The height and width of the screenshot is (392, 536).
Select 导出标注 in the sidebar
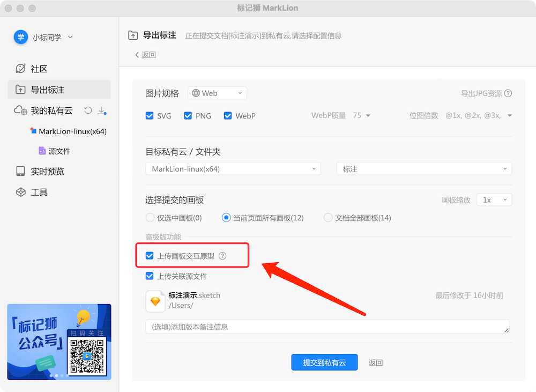point(59,90)
